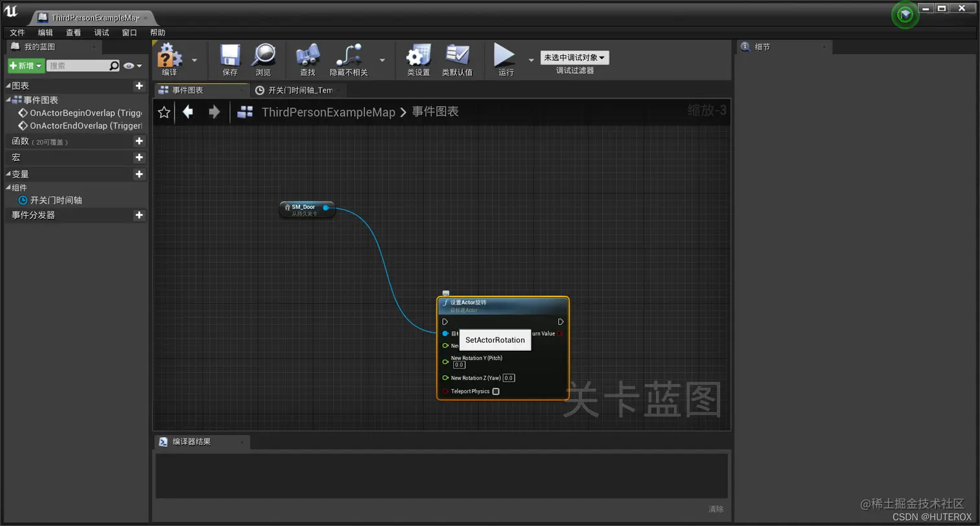Click the plus button on 宏 row
The height and width of the screenshot is (526, 980).
coord(139,158)
